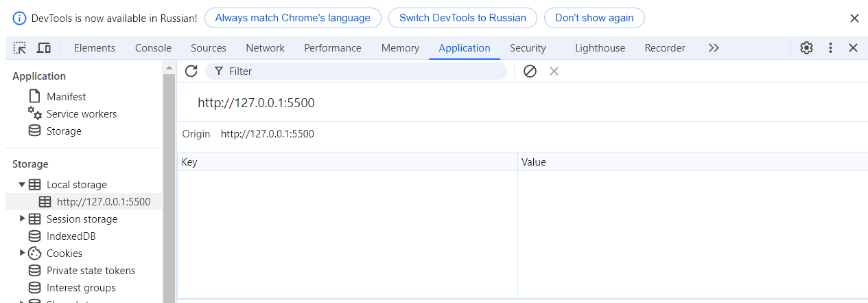Open DevTools settings gear
This screenshot has height=303, width=868.
coord(806,48)
